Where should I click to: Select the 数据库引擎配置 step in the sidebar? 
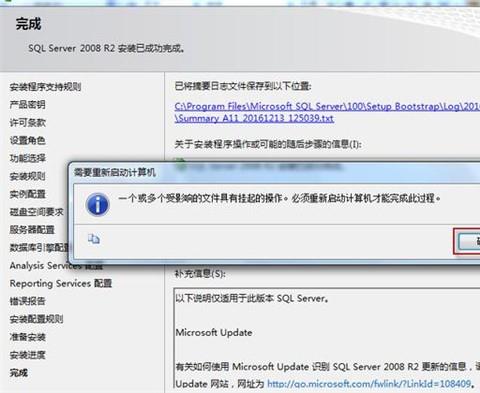point(39,247)
